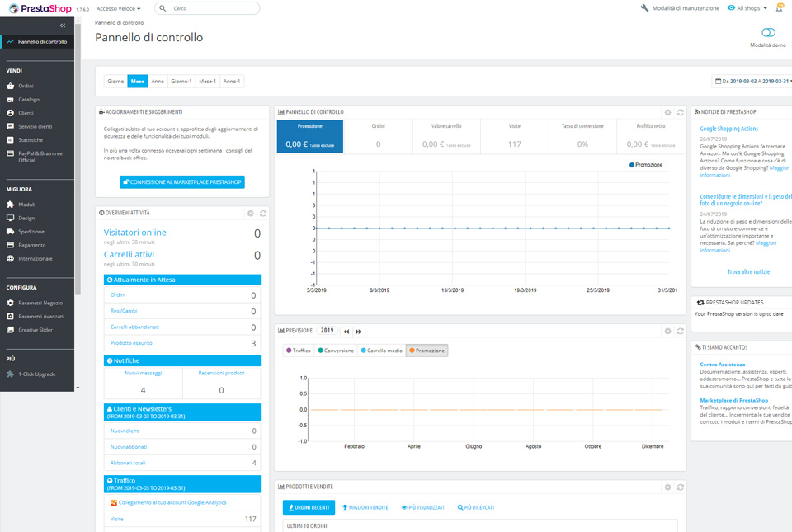Screen dimensions: 792x532
Task: Toggle Carrello medio series in forecast
Action: pos(381,351)
